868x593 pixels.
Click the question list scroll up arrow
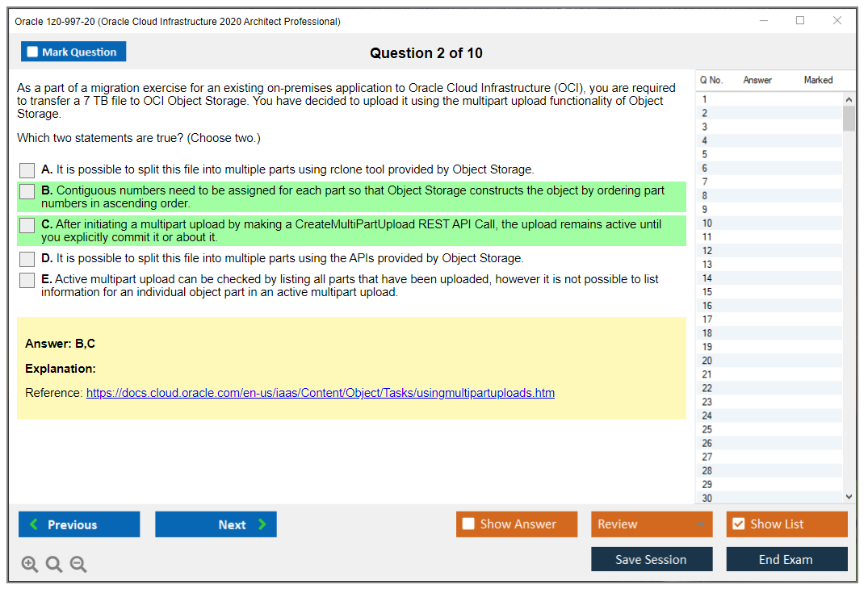click(849, 99)
